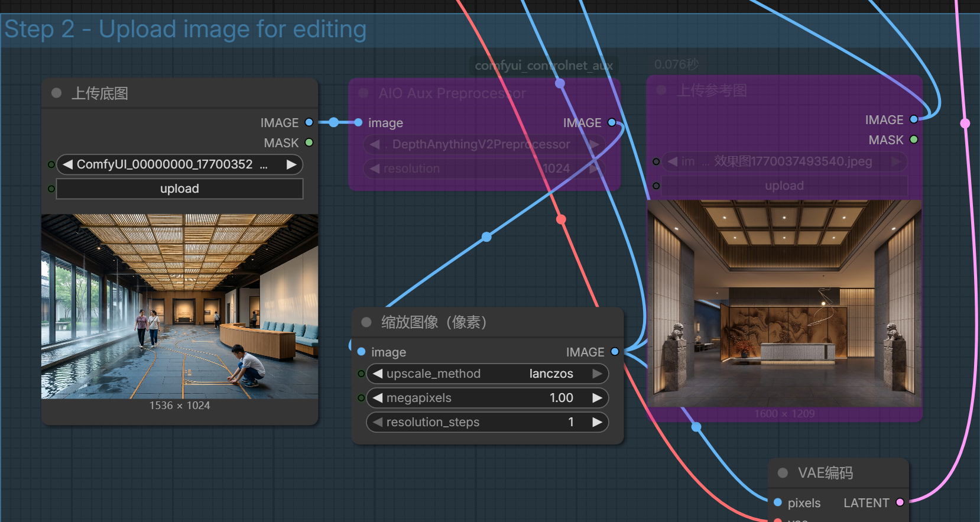This screenshot has height=522, width=980.
Task: Click the 上传底图 node title
Action: pos(100,93)
